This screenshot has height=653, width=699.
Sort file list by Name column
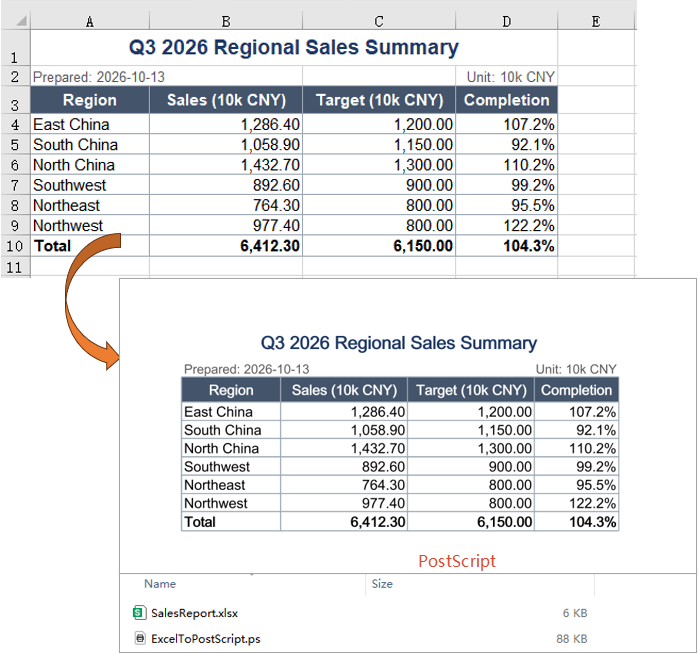tap(160, 583)
